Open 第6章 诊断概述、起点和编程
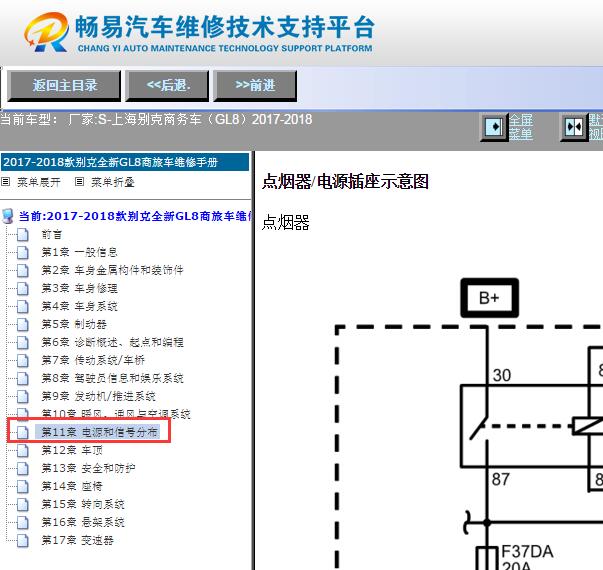The width and height of the screenshot is (603, 570). 112,342
